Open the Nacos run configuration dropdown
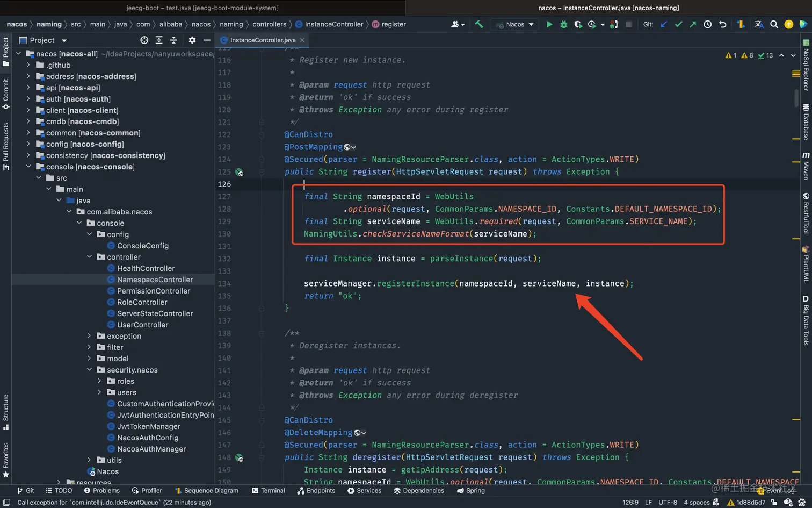This screenshot has height=508, width=812. [x=514, y=24]
